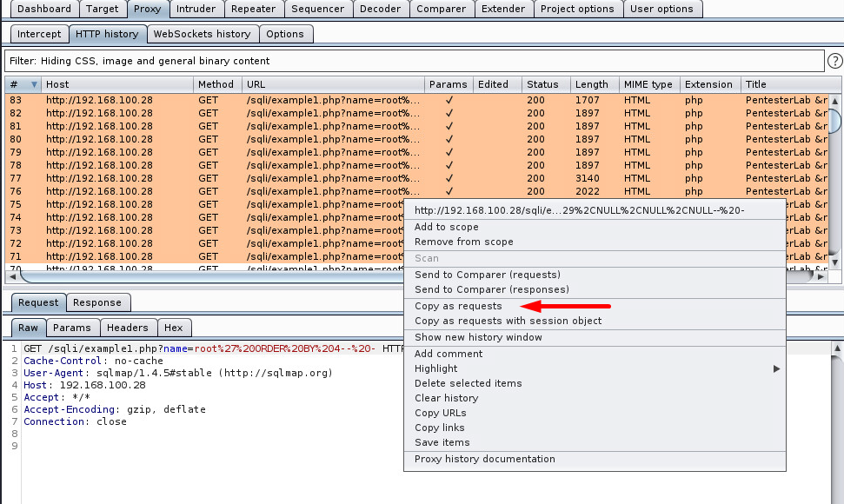This screenshot has height=504, width=844.
Task: Open the Dashboard tab
Action: click(44, 9)
